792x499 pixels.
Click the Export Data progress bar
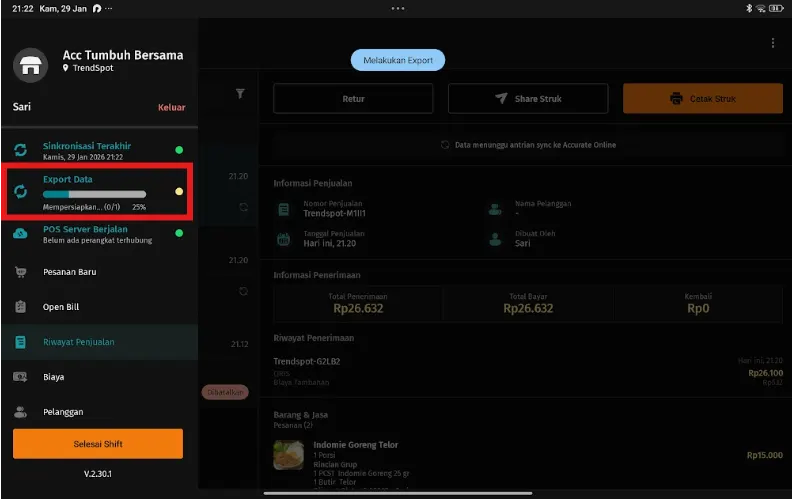(94, 194)
